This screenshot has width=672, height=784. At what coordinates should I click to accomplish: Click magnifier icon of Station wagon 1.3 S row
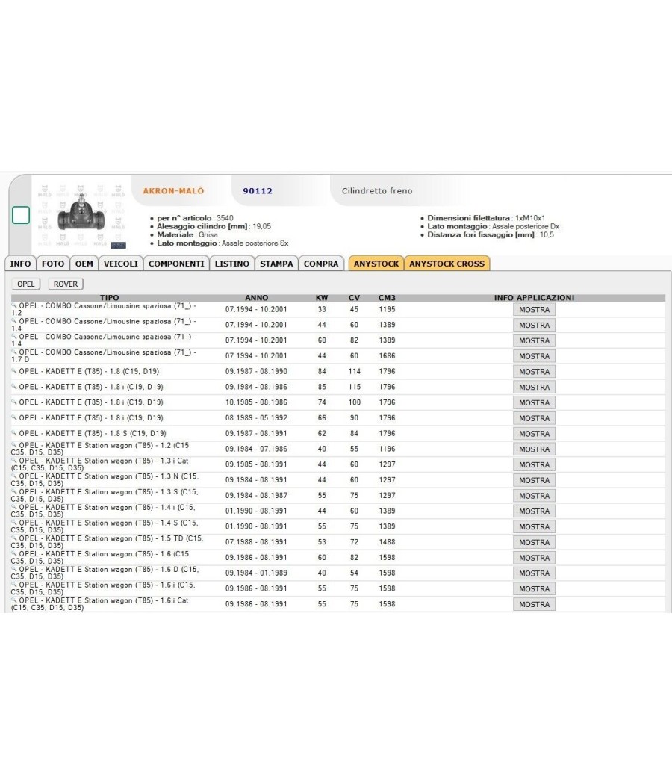14,491
